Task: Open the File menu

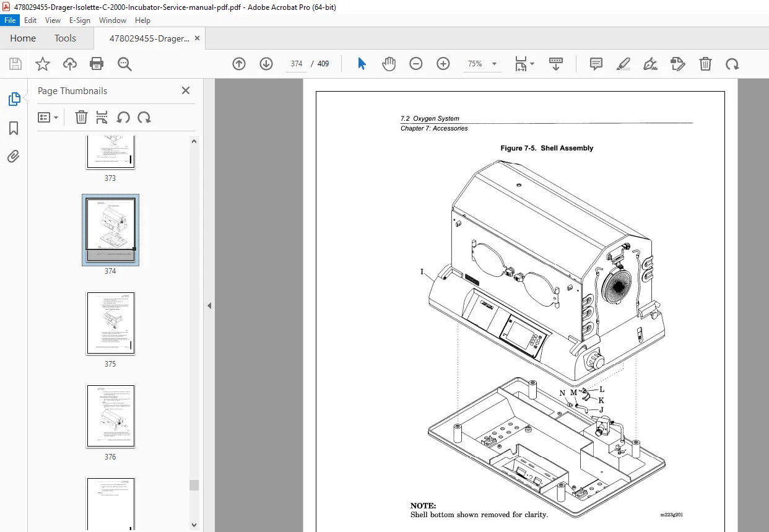Action: pos(11,20)
